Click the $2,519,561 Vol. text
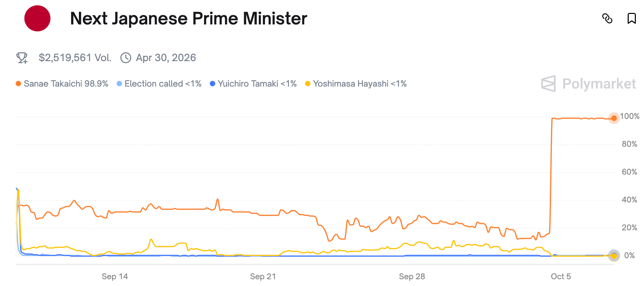644x286 pixels. tap(75, 58)
